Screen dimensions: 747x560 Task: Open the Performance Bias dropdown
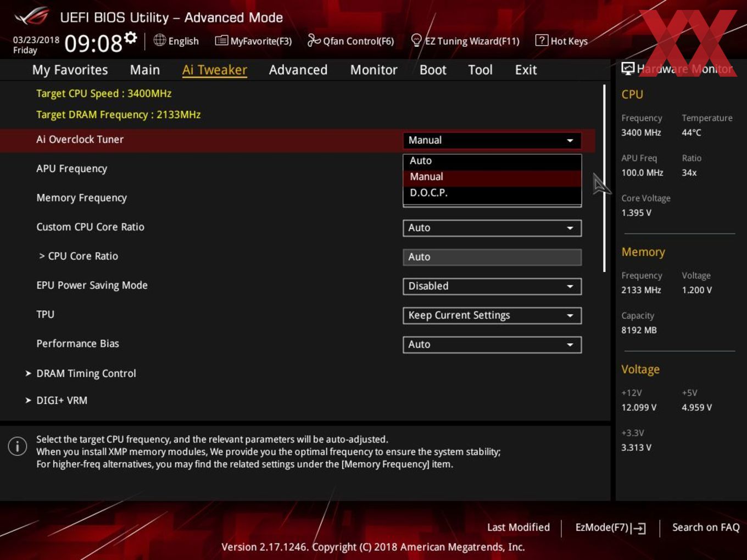(492, 344)
